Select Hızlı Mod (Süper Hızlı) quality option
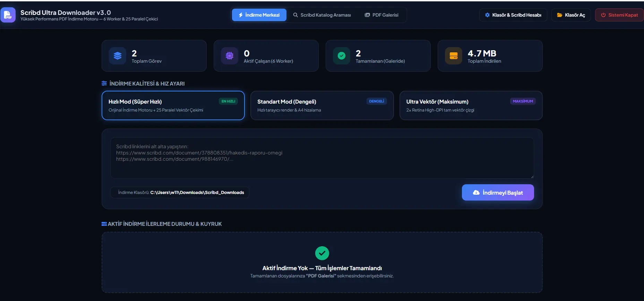The width and height of the screenshot is (644, 301). (x=173, y=105)
